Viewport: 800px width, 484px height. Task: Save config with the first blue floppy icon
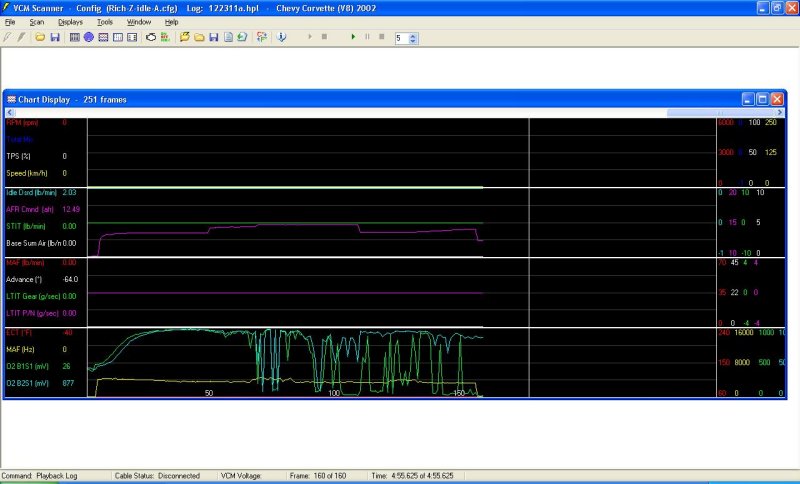point(55,37)
